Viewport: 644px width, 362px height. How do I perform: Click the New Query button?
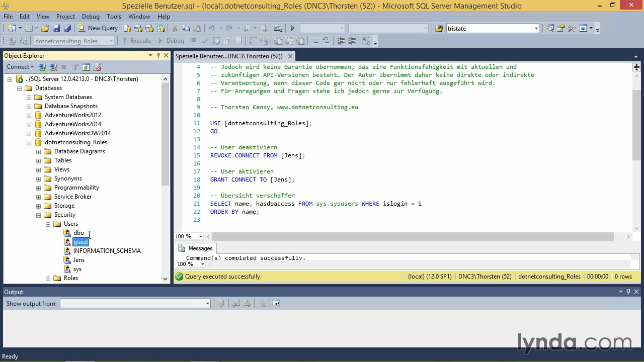[x=98, y=28]
